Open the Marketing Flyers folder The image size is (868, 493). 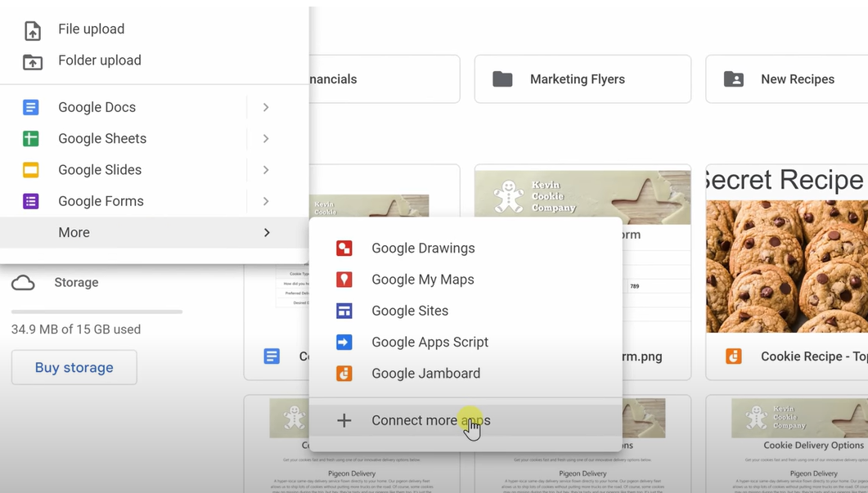pyautogui.click(x=577, y=78)
